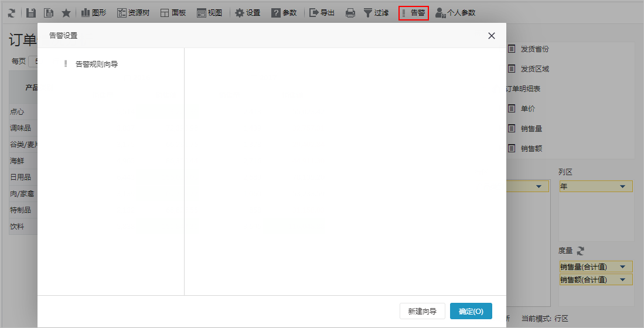Click the star favorite icon
The height and width of the screenshot is (328, 644).
pos(66,13)
